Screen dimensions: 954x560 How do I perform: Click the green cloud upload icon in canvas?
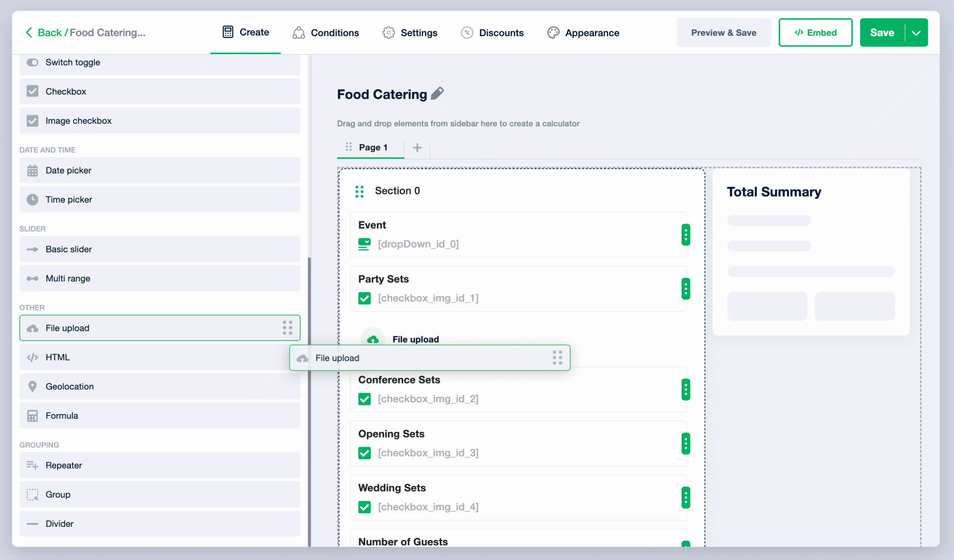point(373,339)
